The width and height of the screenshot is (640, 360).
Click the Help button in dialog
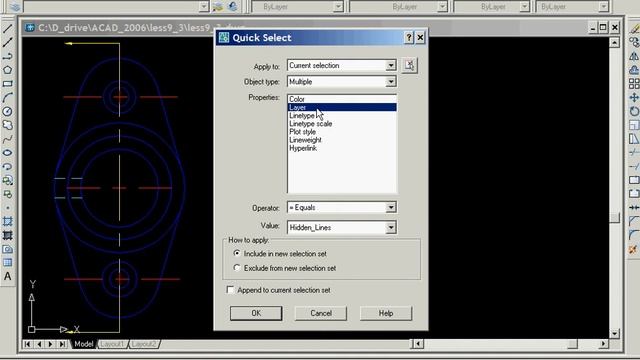tap(386, 313)
